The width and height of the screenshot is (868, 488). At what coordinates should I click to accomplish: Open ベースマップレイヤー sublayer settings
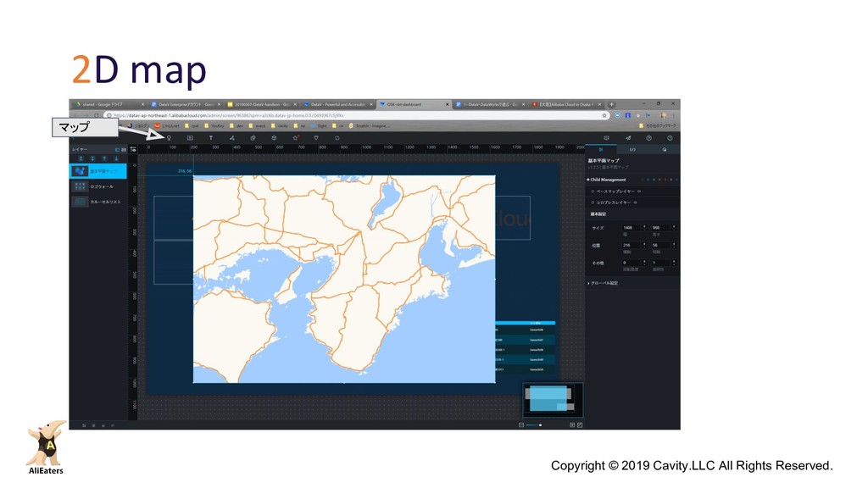click(x=615, y=191)
